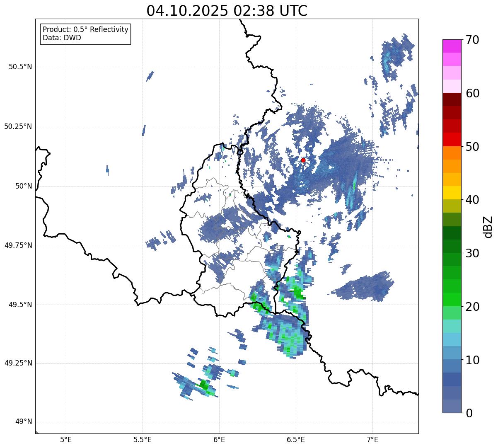This screenshot has width=498, height=448.
Task: Click the "Data: DWD" text
Action: pyautogui.click(x=62, y=38)
